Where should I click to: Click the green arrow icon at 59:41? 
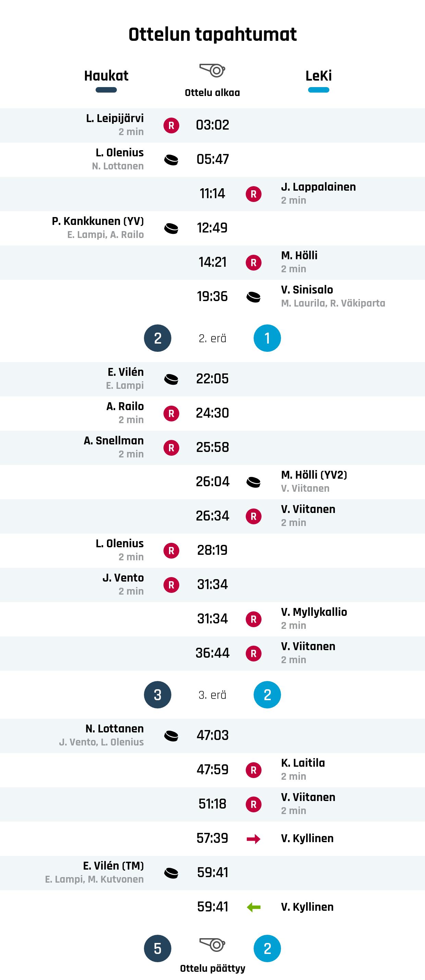[253, 907]
